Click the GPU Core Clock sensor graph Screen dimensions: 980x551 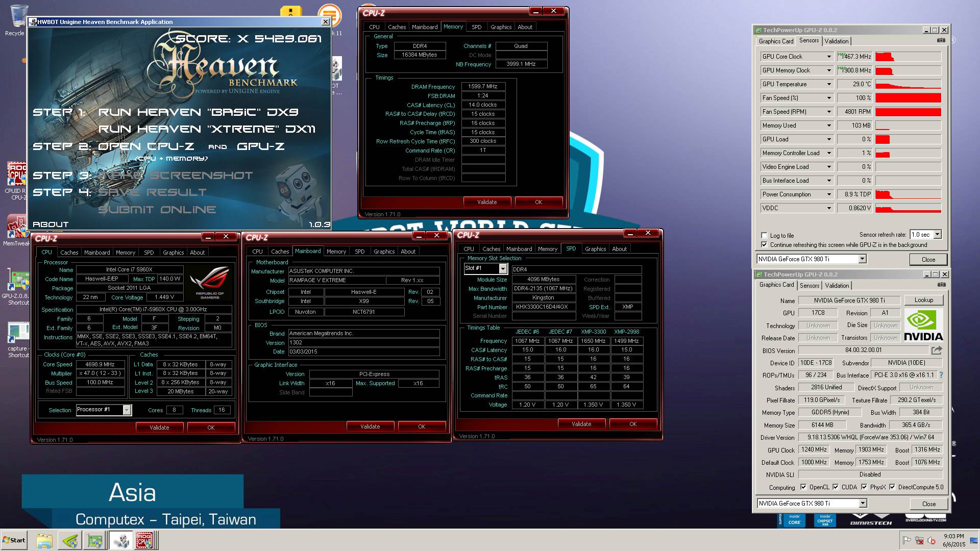[x=908, y=57]
